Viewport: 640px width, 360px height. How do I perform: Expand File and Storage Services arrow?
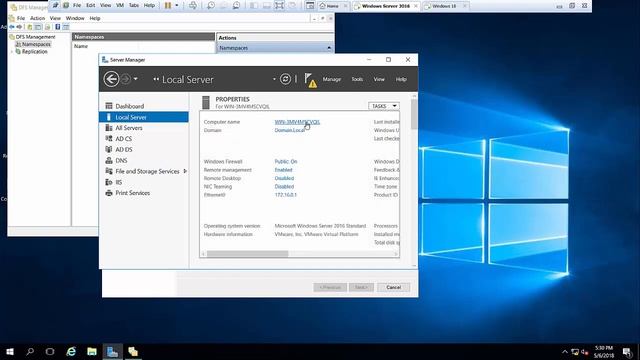click(x=185, y=171)
